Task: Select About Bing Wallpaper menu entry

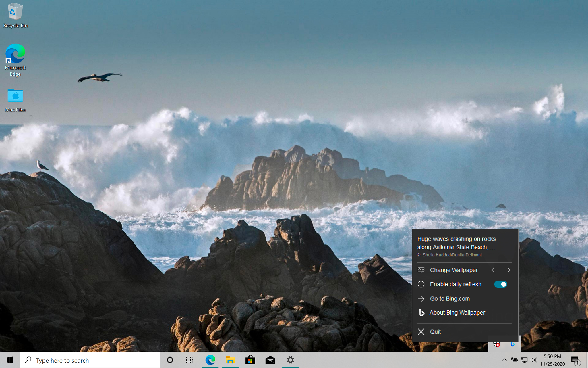Action: [457, 313]
